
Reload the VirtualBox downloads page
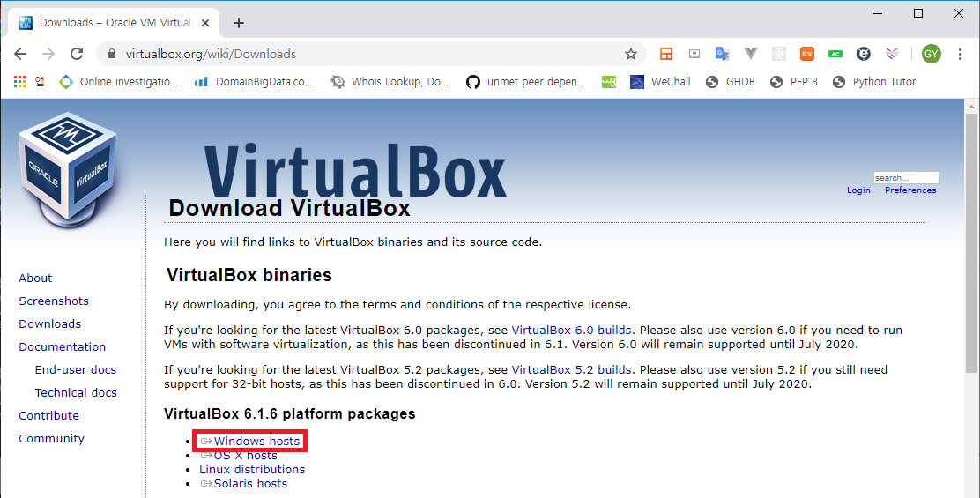tap(77, 54)
